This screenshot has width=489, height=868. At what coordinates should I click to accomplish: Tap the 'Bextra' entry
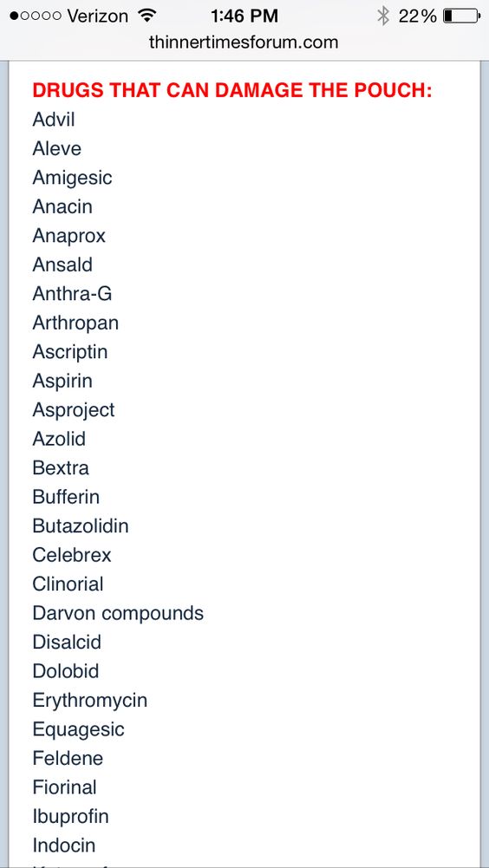(61, 467)
